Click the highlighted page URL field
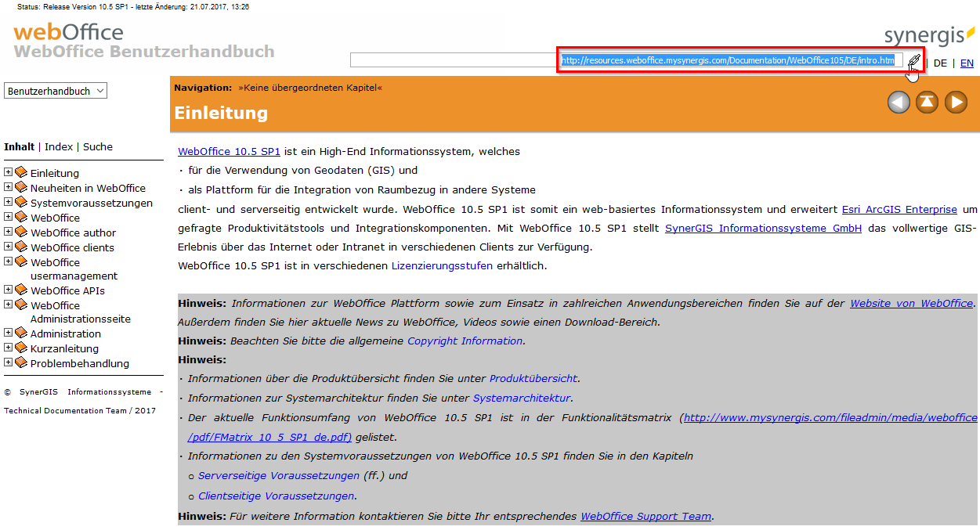980x530 pixels. coord(732,60)
